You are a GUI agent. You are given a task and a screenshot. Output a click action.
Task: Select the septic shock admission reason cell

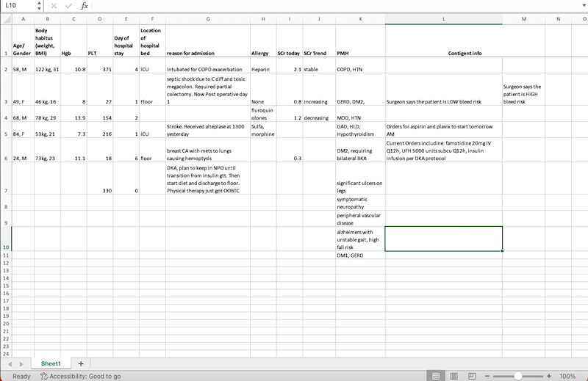coord(208,90)
